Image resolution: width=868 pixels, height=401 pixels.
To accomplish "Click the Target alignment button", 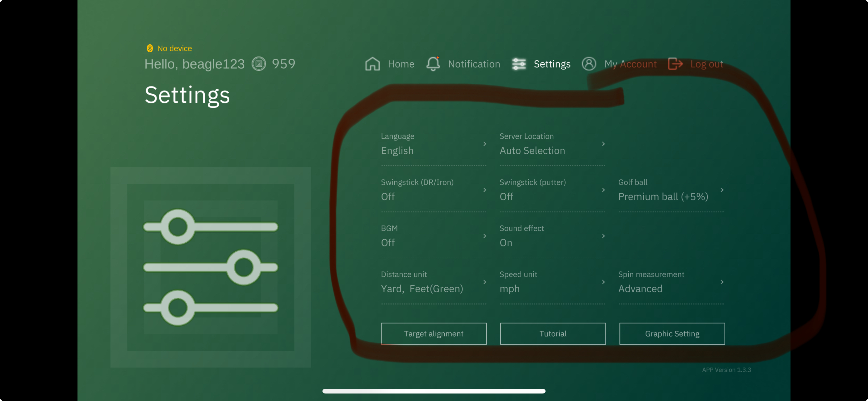I will click(434, 334).
